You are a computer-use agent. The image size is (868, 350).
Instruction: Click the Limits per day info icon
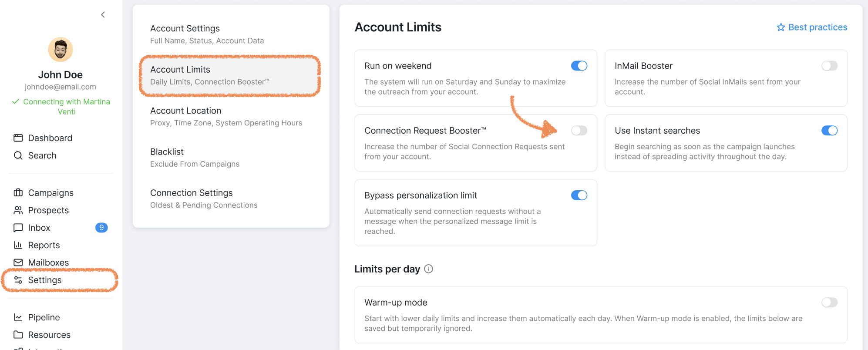[x=428, y=269]
